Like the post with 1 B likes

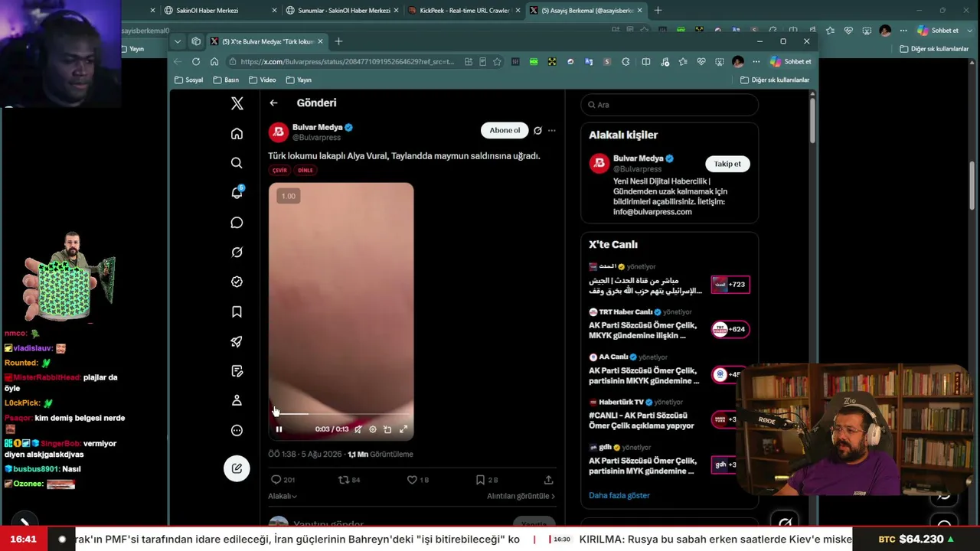click(x=417, y=480)
